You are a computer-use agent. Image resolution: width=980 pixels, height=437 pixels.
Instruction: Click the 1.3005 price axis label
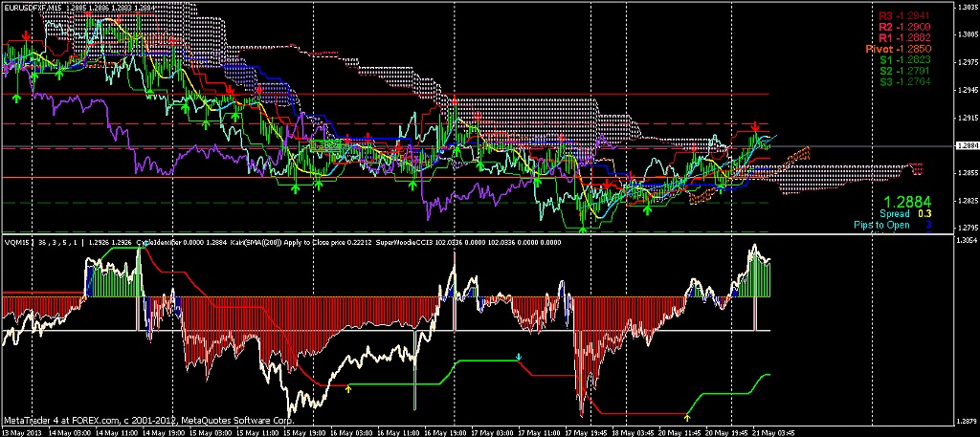pos(968,35)
